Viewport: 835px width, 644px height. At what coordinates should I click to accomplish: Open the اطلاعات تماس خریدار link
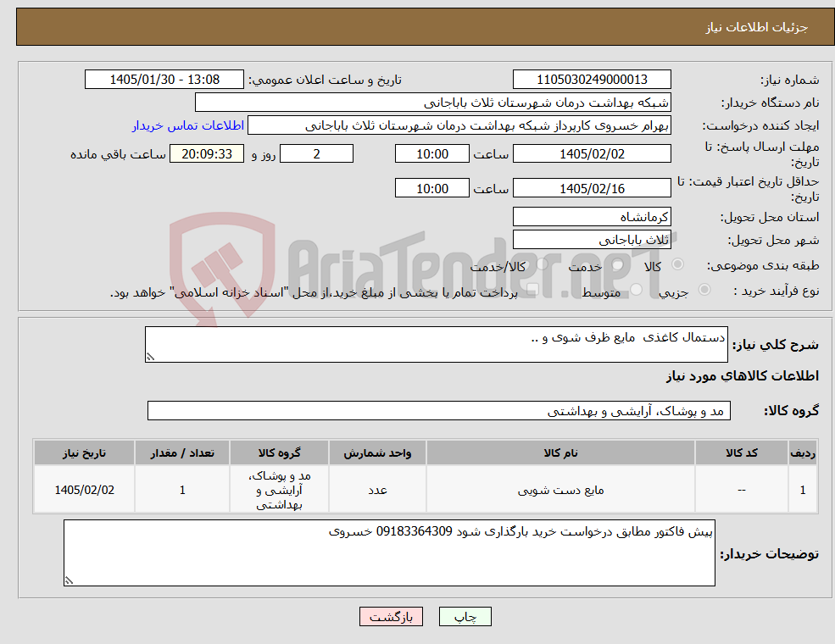188,125
